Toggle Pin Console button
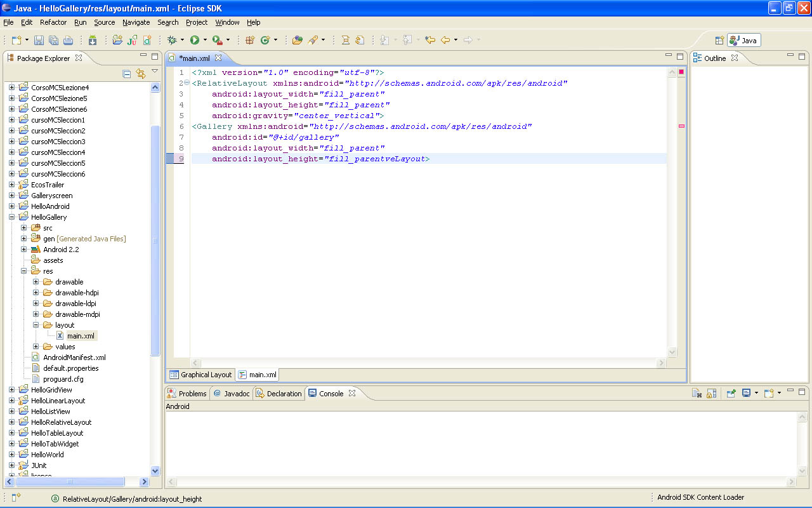812x508 pixels. click(x=731, y=394)
